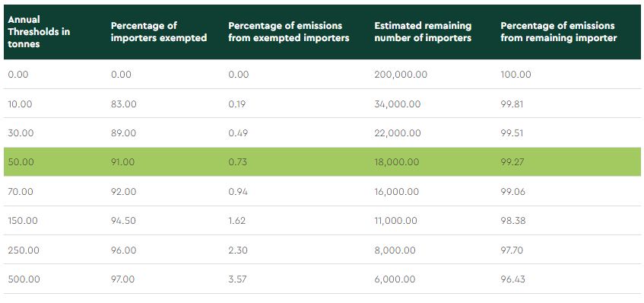Select the 96.43 remaining emissions cell
The width and height of the screenshot is (644, 303).
click(512, 279)
